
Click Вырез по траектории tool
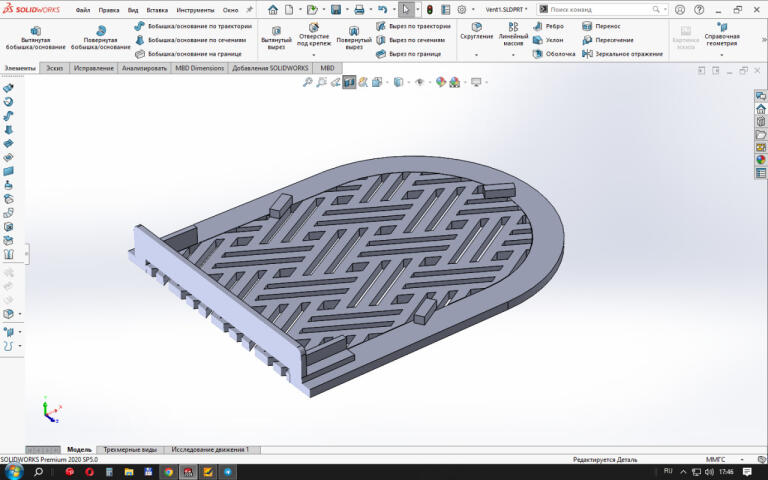click(413, 26)
